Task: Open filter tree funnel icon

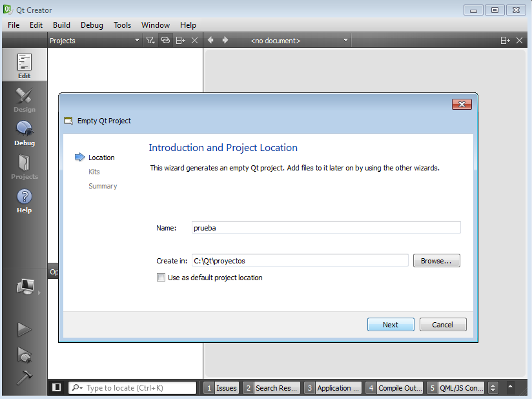Action: click(150, 41)
